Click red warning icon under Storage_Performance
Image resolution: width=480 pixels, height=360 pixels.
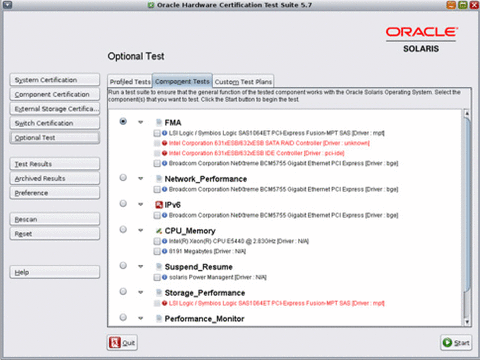click(x=165, y=303)
